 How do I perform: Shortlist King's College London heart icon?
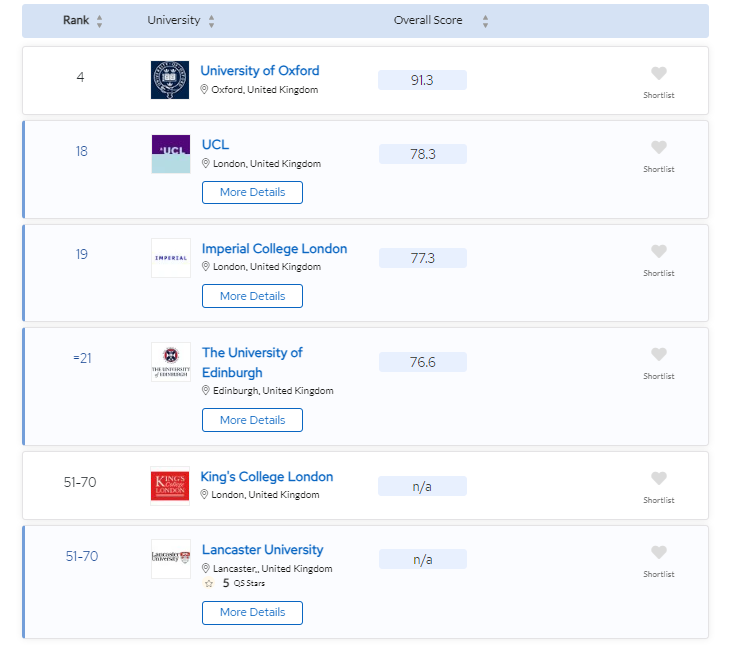click(658, 478)
